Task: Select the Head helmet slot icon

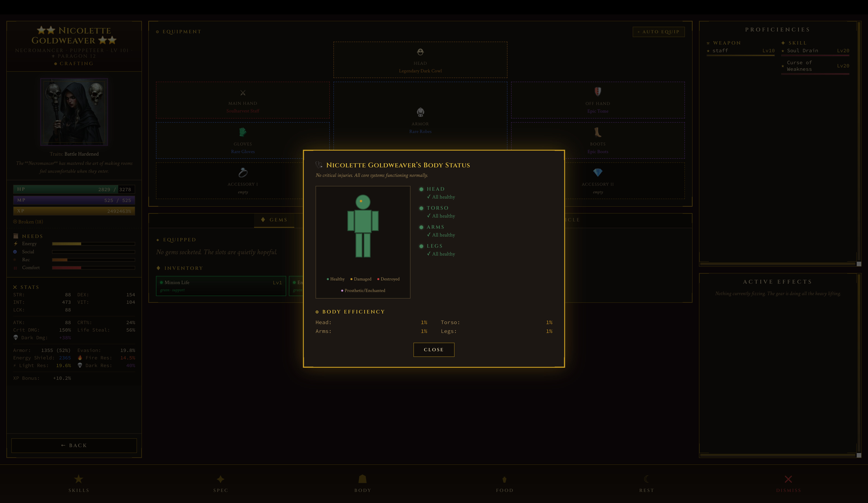Action: click(x=420, y=52)
